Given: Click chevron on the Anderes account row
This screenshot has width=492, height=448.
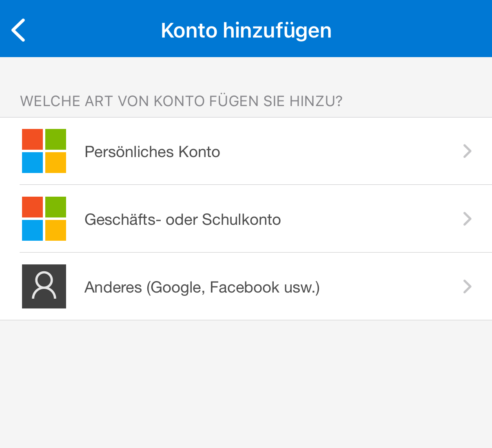Looking at the screenshot, I should click(468, 287).
